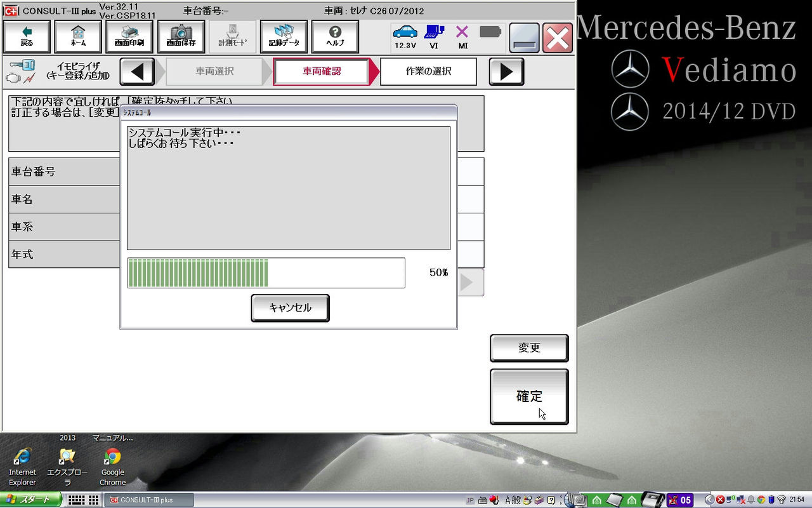Click the VI interface status icon
The width and height of the screenshot is (812, 508).
[434, 37]
